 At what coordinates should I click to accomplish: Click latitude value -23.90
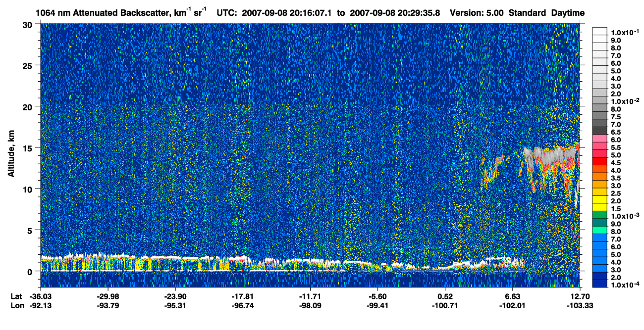[175, 296]
